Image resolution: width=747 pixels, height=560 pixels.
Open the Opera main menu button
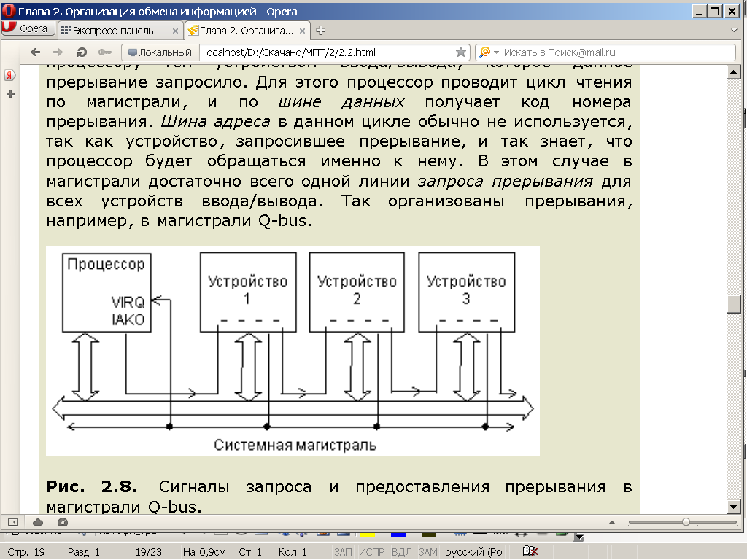point(28,29)
